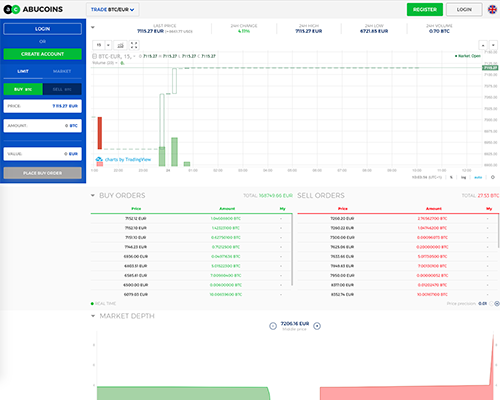Open the charts by TradingView link
Viewport: 500px width, 400px height.
123,160
